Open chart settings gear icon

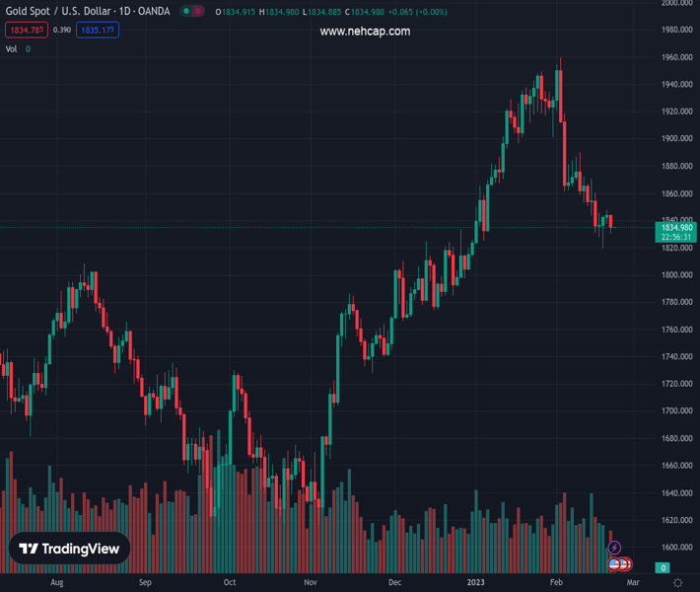[x=677, y=583]
